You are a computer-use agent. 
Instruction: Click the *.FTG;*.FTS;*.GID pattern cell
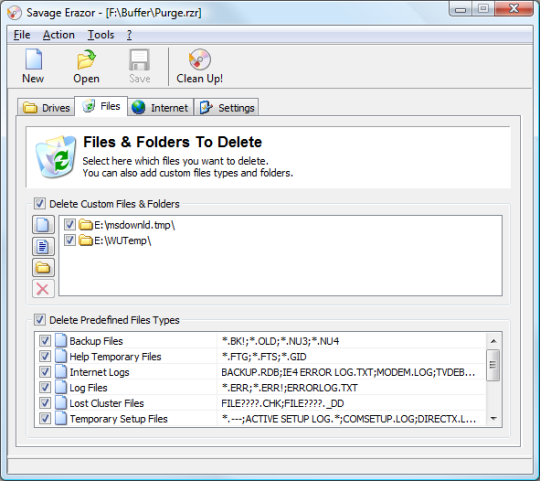pos(351,356)
